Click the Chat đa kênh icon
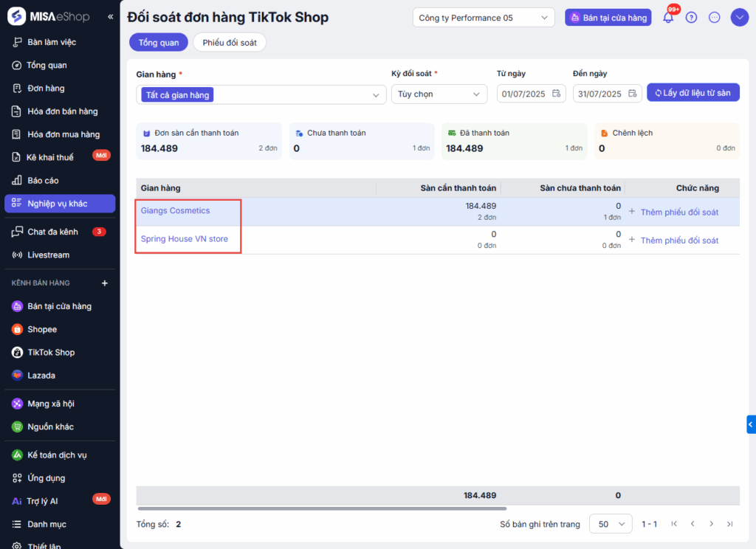Screen dimensions: 756x549 (x=17, y=232)
